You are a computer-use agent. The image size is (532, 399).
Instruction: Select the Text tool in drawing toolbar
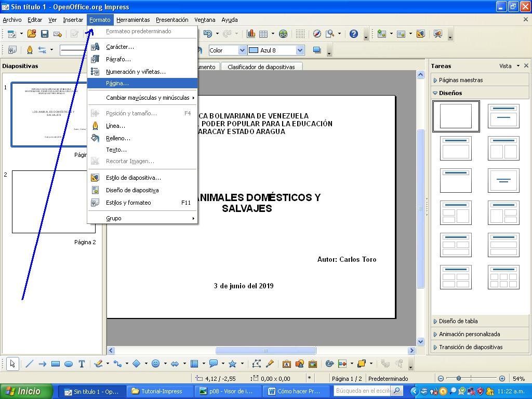tap(82, 364)
